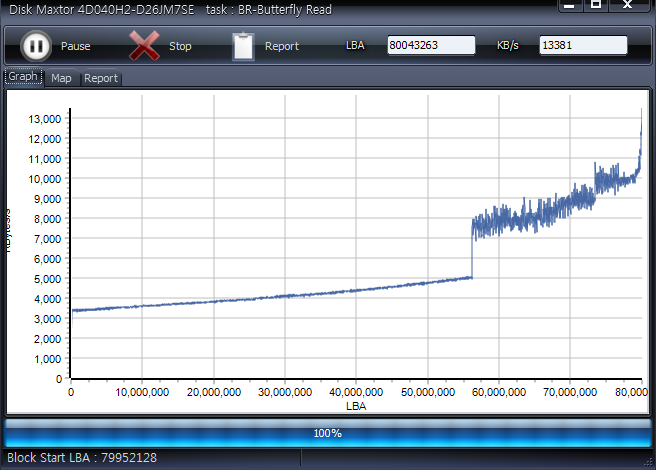Click the LBA axis title below the graph
The height and width of the screenshot is (470, 656).
coord(356,406)
